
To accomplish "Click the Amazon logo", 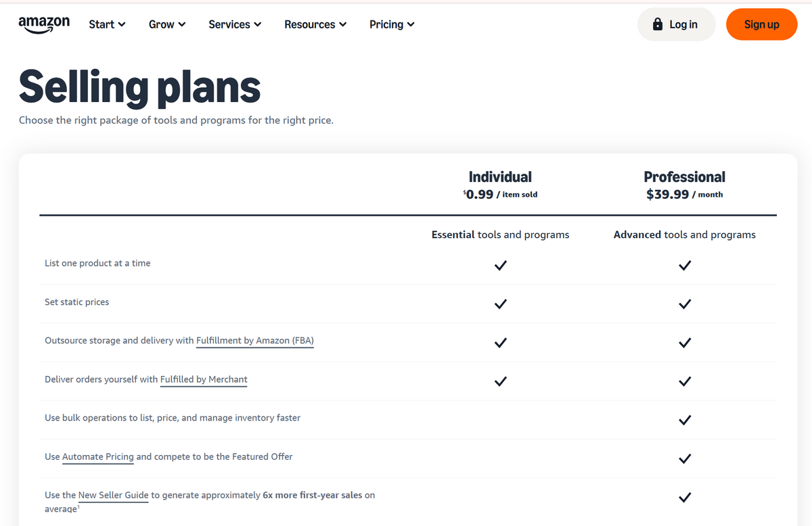I will pos(44,24).
